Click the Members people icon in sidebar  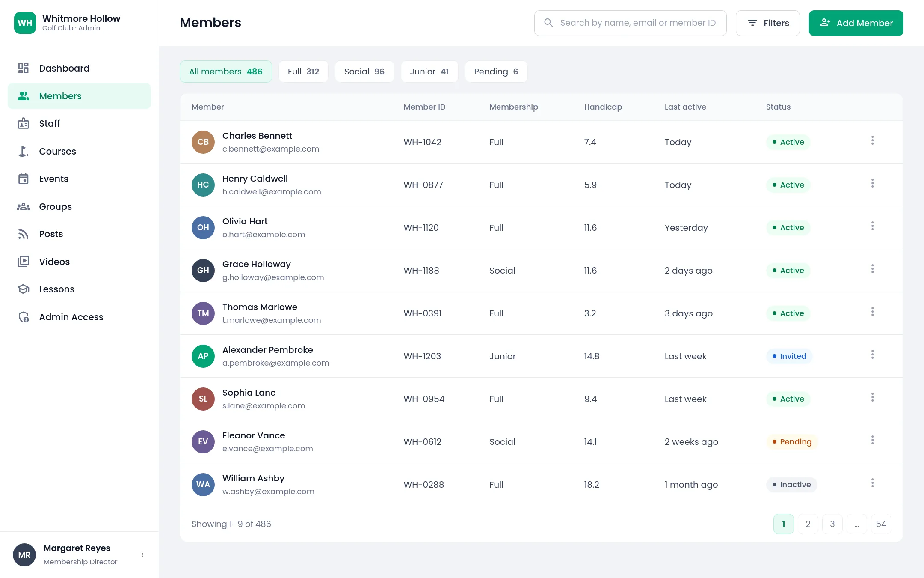(x=24, y=96)
